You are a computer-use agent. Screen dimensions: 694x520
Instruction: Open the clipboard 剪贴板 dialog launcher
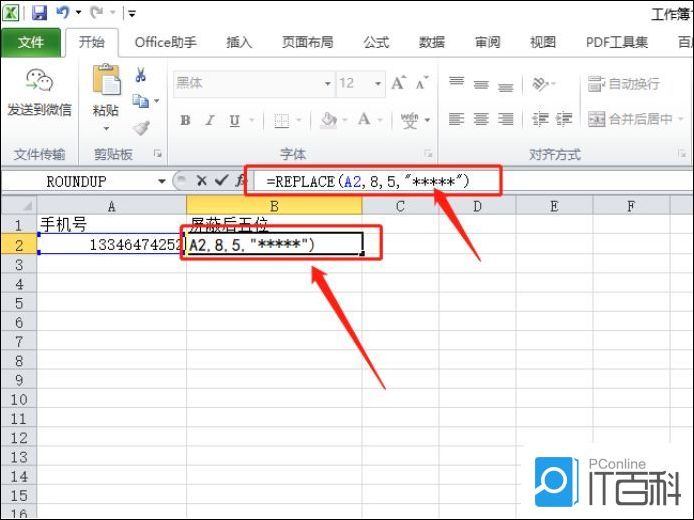coord(157,154)
